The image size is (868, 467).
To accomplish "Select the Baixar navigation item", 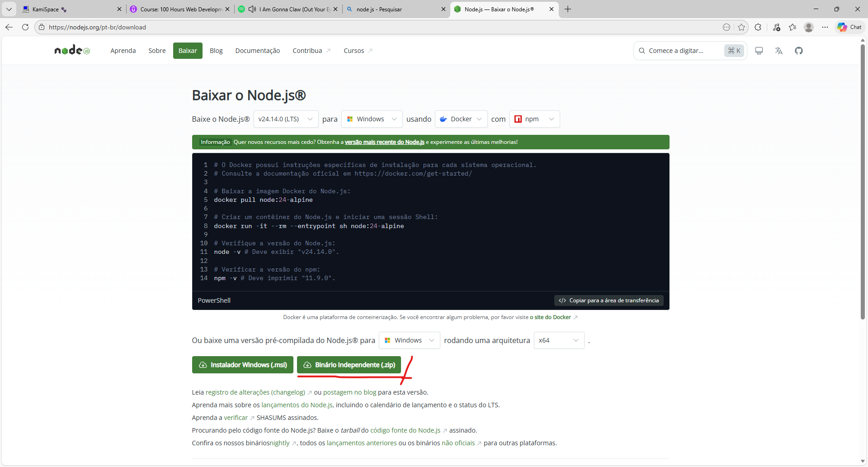I will 188,51.
